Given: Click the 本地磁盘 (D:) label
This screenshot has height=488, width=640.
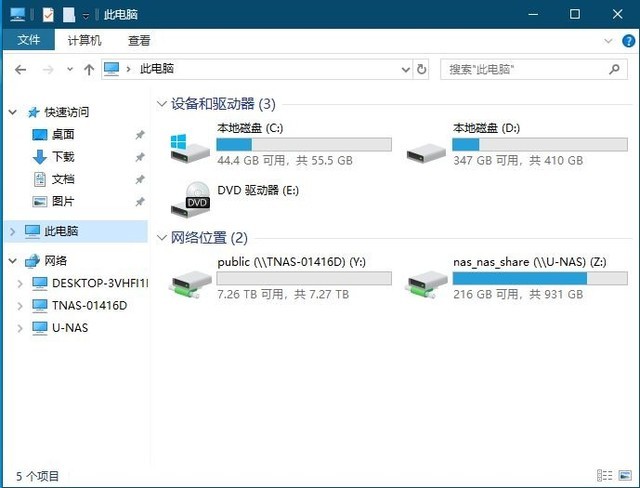Looking at the screenshot, I should (486, 128).
